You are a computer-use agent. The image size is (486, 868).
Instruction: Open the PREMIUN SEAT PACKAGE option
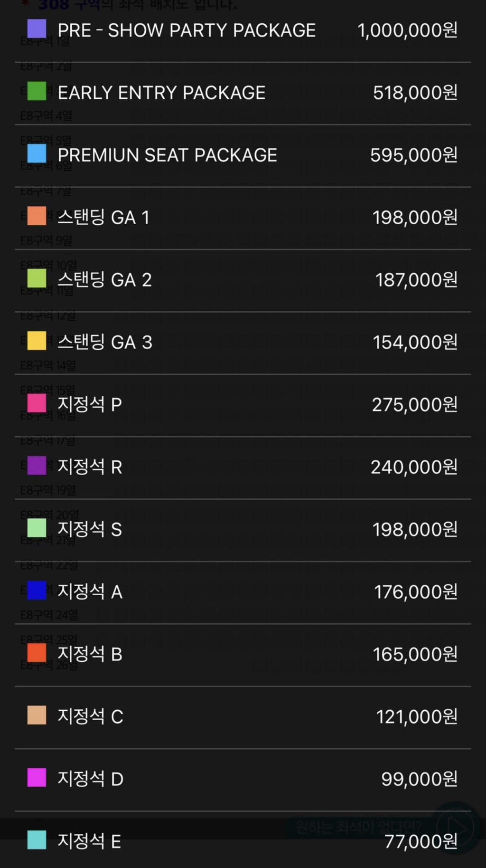coord(167,155)
